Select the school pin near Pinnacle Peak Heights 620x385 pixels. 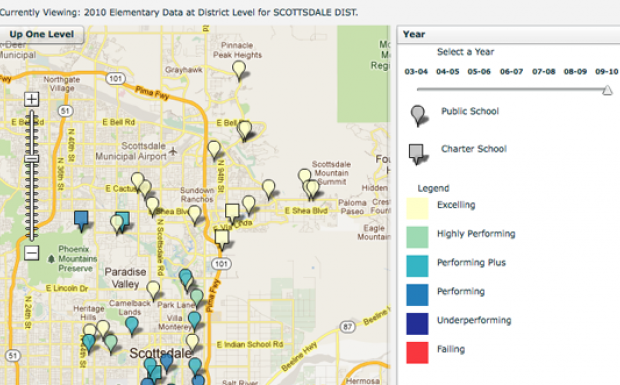pos(239,70)
